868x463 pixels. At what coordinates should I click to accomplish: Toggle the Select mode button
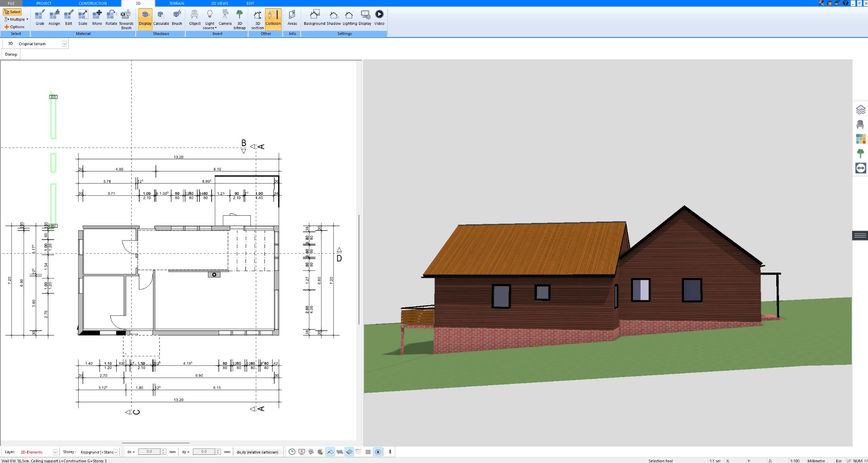[x=13, y=12]
